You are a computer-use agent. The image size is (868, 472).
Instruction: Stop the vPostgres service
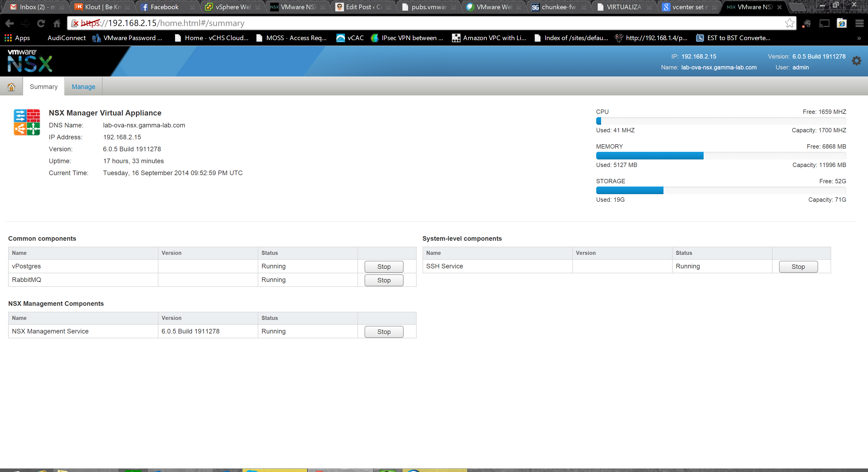[384, 267]
